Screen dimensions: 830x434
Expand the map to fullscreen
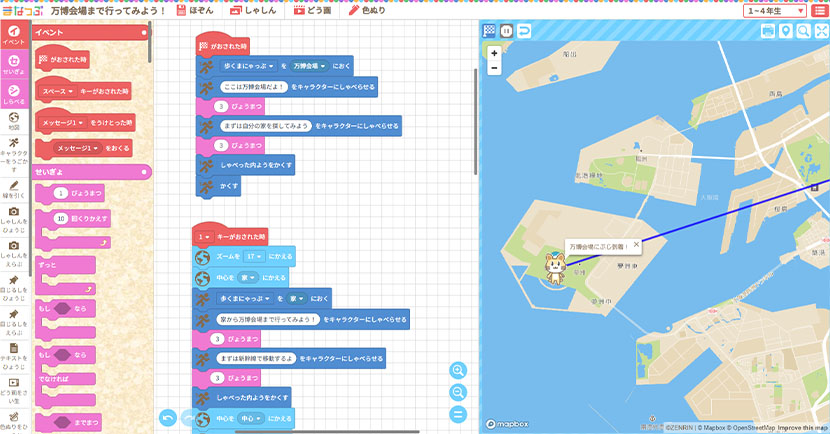coord(820,31)
